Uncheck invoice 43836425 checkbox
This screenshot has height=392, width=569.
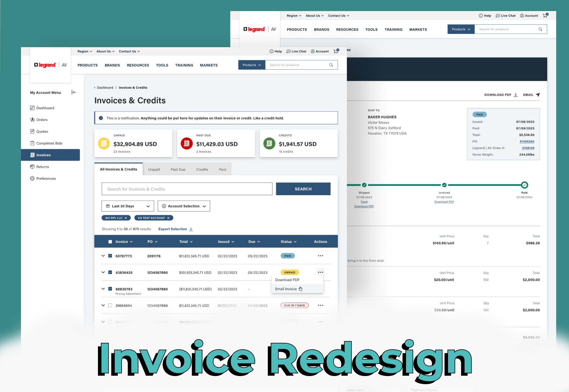click(x=110, y=272)
